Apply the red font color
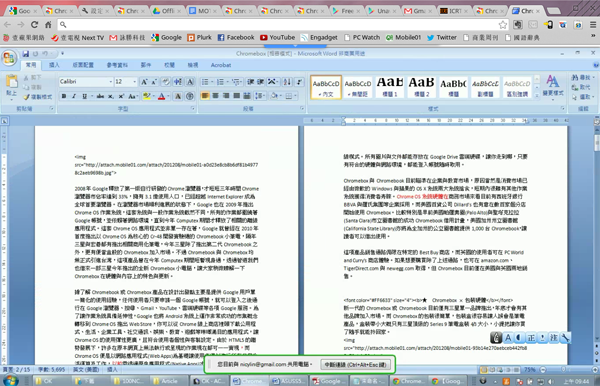 point(161,96)
